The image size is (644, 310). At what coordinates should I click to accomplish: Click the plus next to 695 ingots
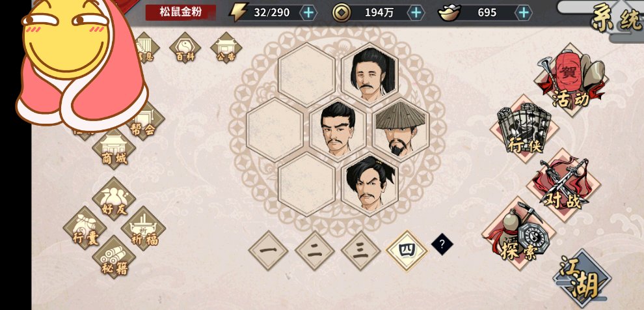tap(523, 13)
